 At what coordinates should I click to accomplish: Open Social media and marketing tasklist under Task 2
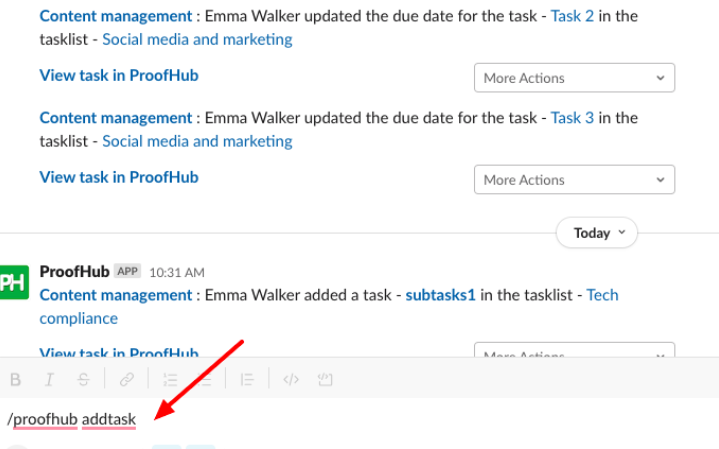pos(197,39)
